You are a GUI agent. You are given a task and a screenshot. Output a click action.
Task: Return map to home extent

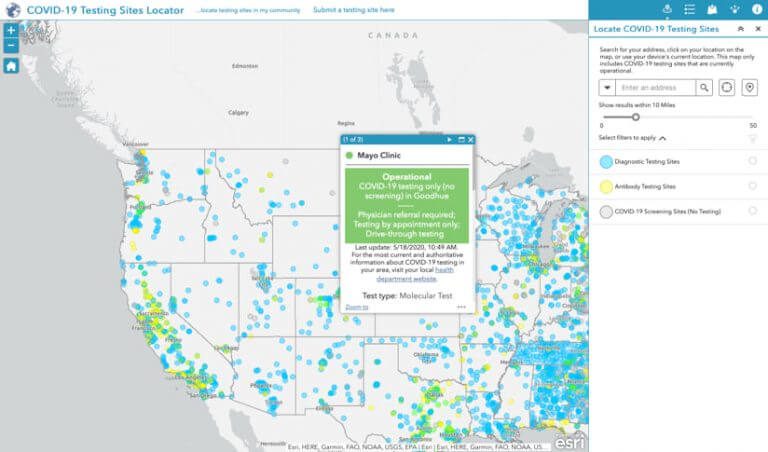coord(11,66)
